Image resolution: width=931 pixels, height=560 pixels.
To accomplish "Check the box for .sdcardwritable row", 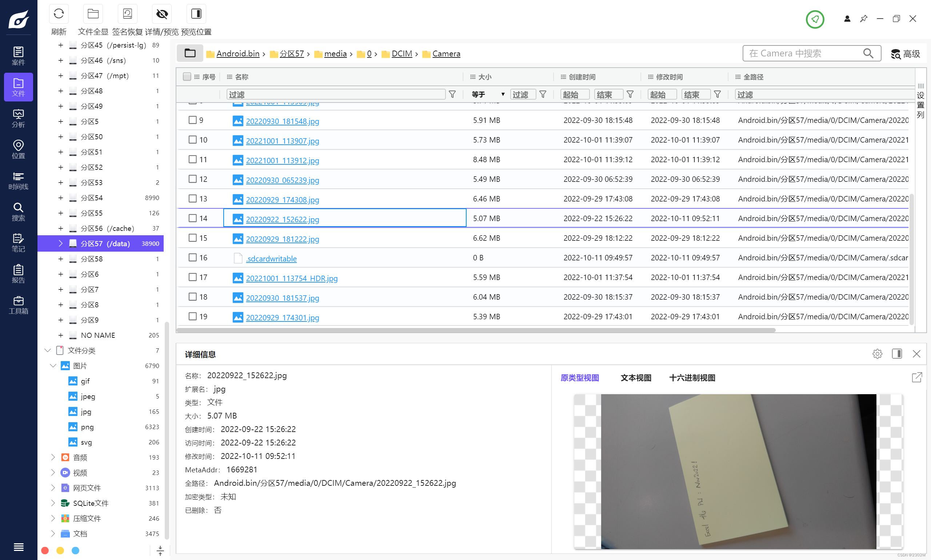I will 192,257.
